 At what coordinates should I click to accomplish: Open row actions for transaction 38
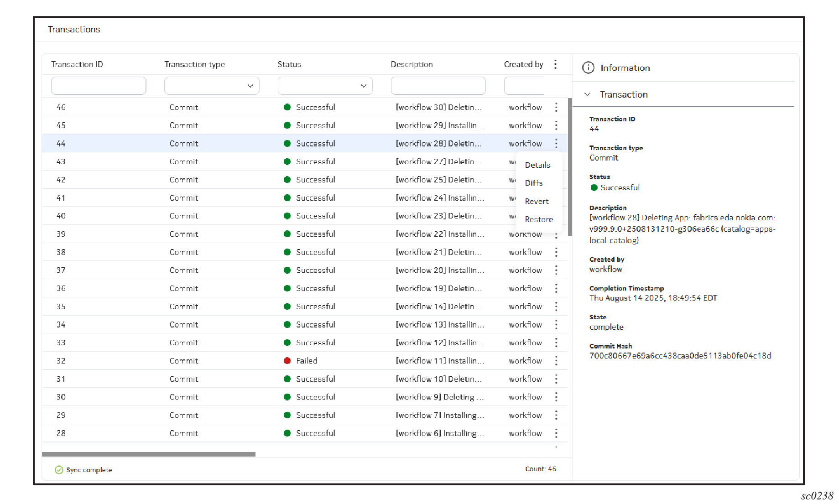[556, 252]
